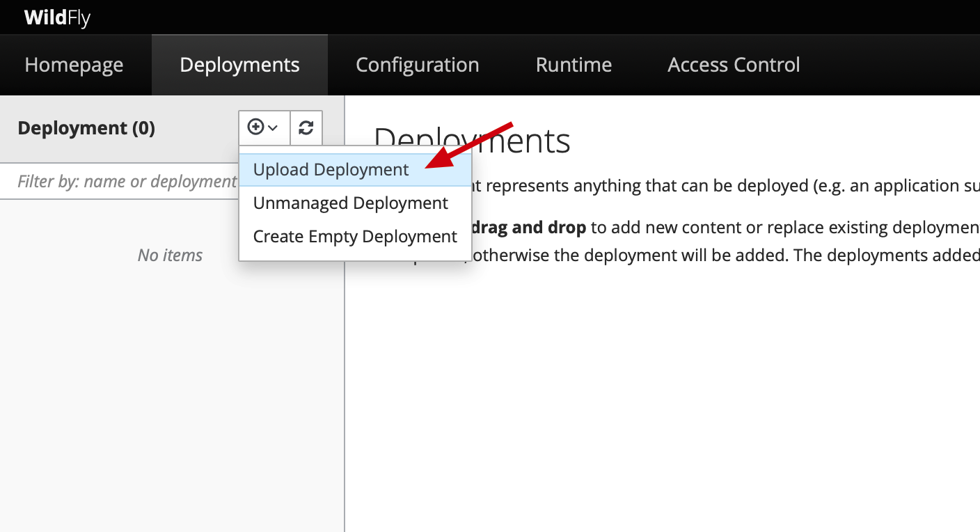Image resolution: width=980 pixels, height=532 pixels.
Task: Click the No items placeholder text
Action: tap(170, 256)
